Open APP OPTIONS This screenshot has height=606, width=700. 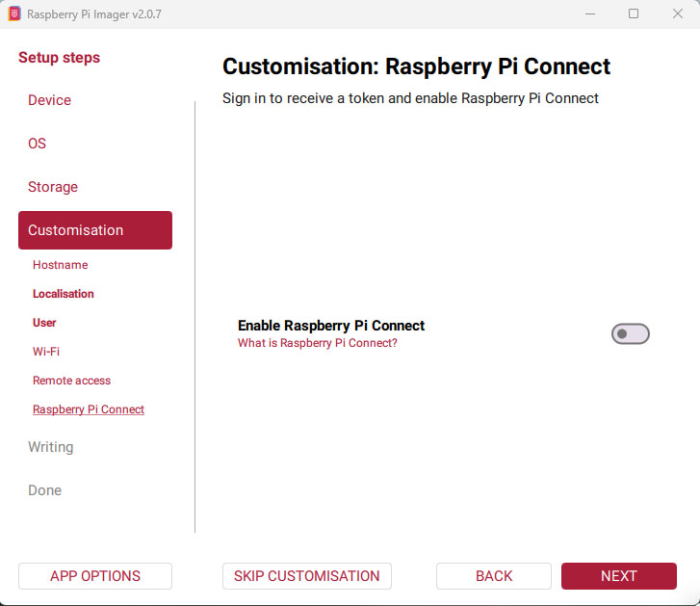95,576
